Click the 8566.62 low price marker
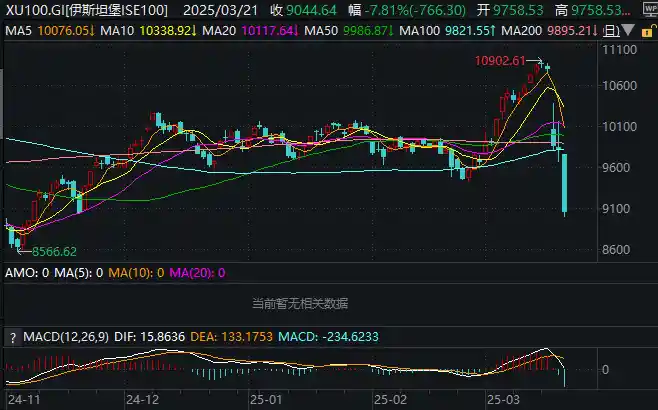Viewport: 658px width, 410px height. pyautogui.click(x=54, y=251)
